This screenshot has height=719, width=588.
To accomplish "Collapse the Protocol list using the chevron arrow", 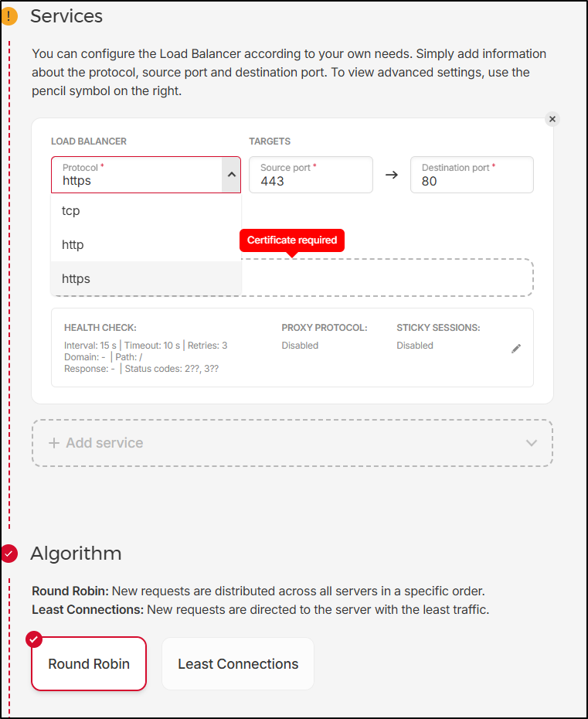I will point(231,175).
